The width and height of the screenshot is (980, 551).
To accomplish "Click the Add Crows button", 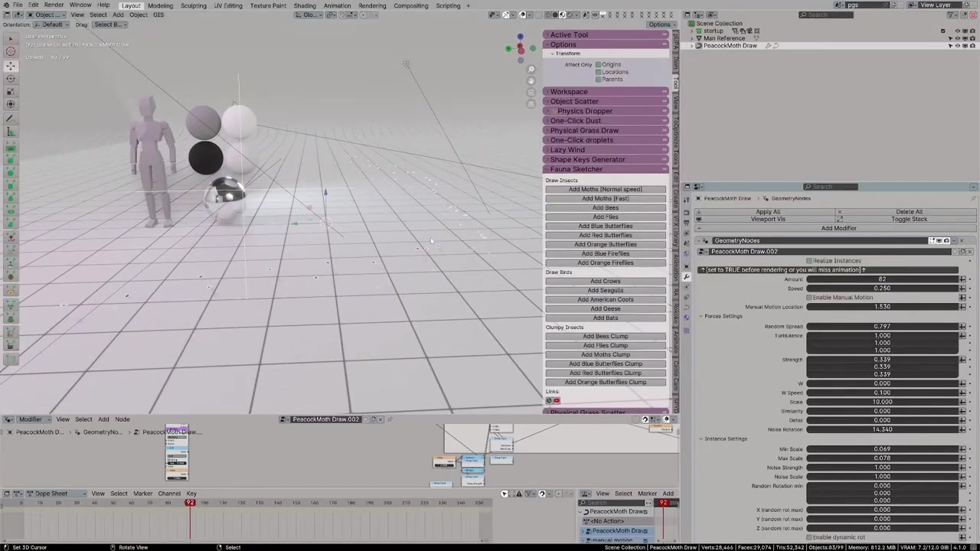I will pos(606,281).
